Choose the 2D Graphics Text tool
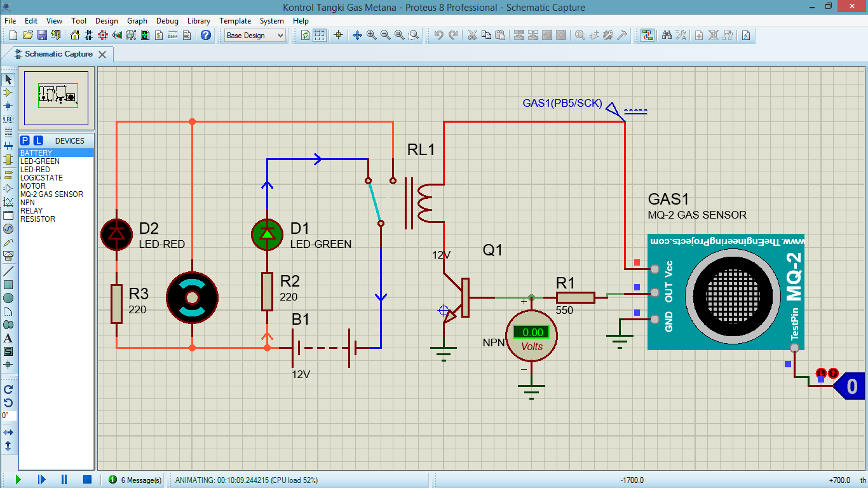This screenshot has width=868, height=488. coord(8,338)
